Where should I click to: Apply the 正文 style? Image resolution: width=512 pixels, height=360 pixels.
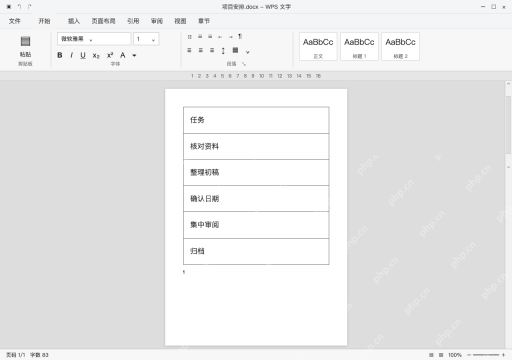point(318,46)
